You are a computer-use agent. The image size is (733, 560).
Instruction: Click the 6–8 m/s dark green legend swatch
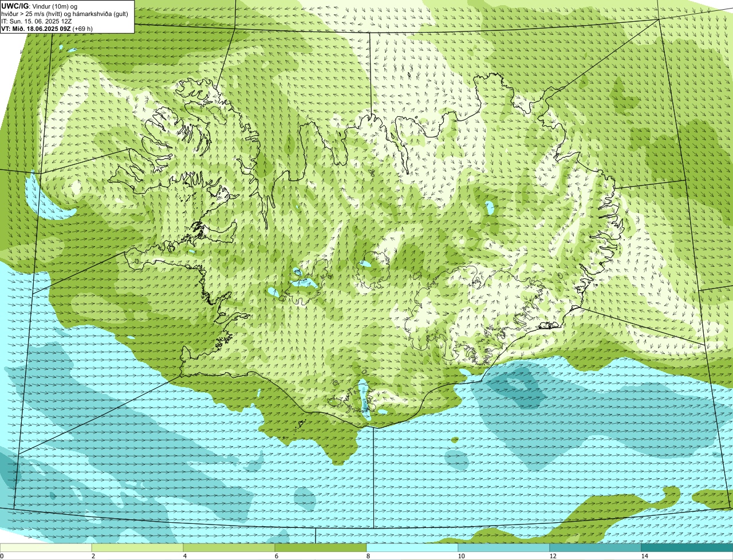(321, 547)
